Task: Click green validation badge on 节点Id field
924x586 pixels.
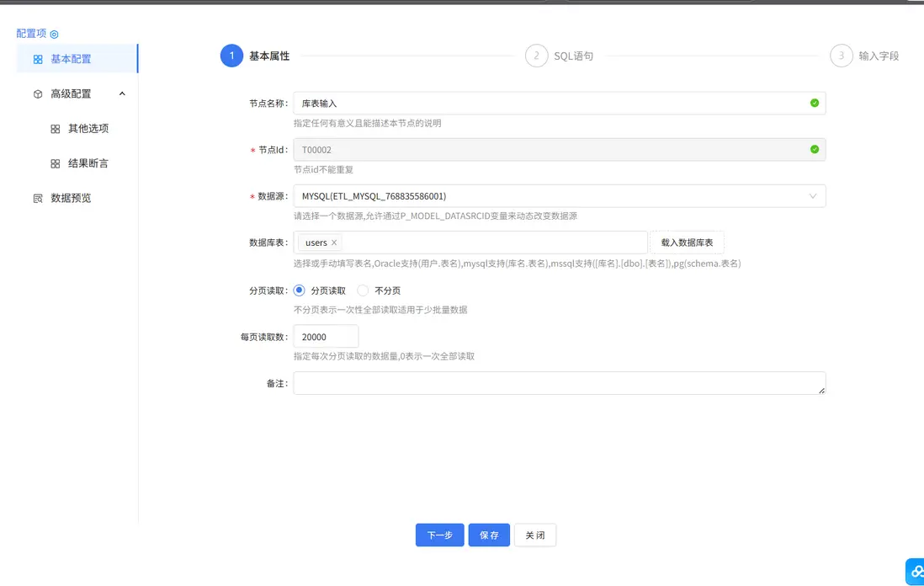Action: (813, 149)
